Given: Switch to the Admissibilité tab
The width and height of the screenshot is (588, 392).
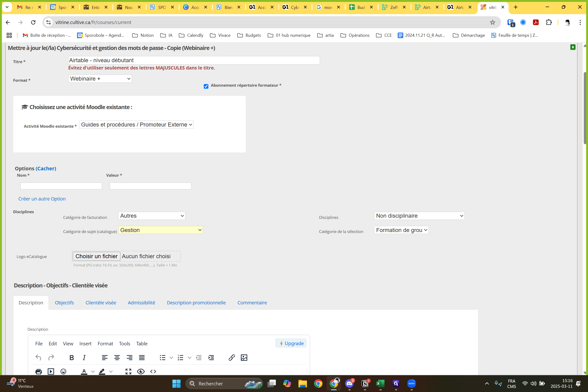Looking at the screenshot, I should point(142,302).
